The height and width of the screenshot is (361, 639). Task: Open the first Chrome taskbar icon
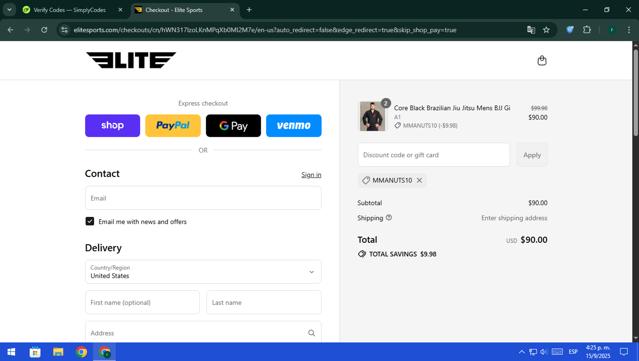82,352
